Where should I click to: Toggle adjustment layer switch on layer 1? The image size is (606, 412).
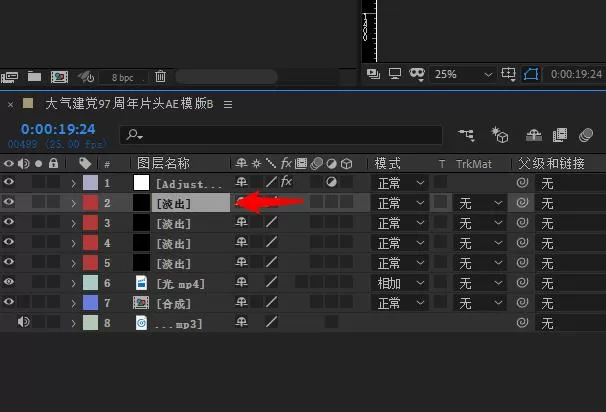pos(331,182)
